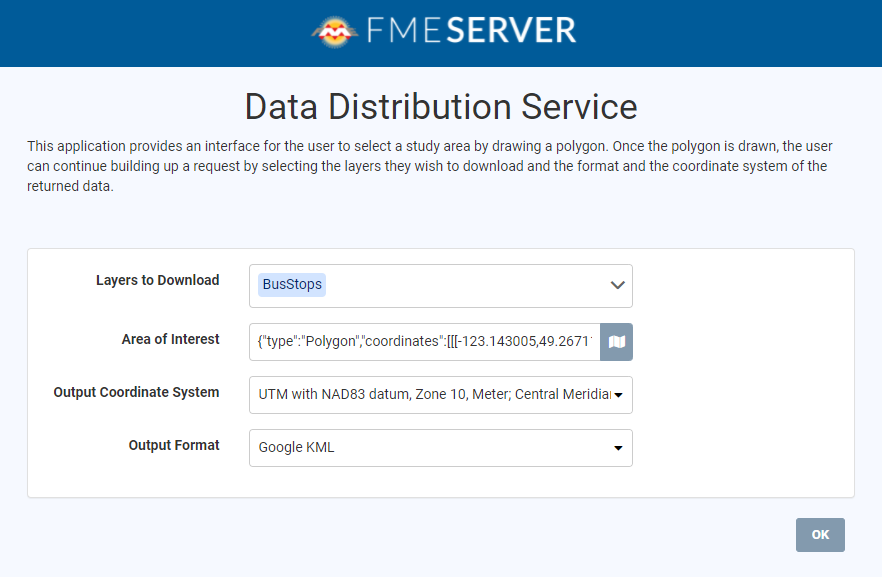Click the application description paragraph

coord(430,166)
